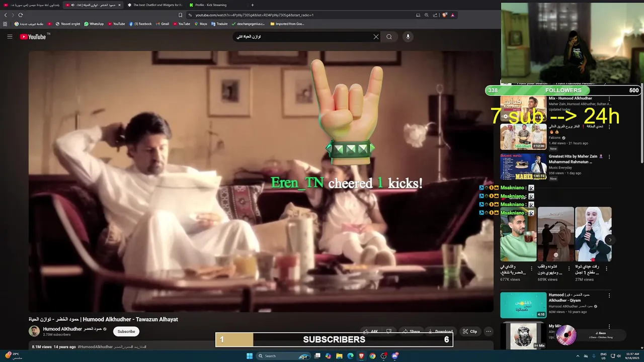Open the YouTube hamburger guide menu
This screenshot has width=644, height=362.
point(10,37)
